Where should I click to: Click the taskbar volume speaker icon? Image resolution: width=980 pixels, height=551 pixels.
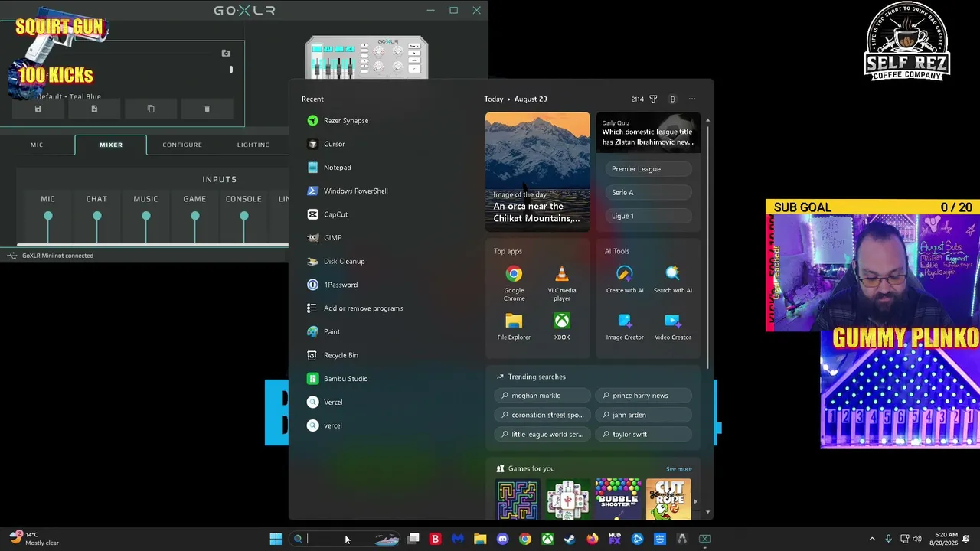[917, 539]
